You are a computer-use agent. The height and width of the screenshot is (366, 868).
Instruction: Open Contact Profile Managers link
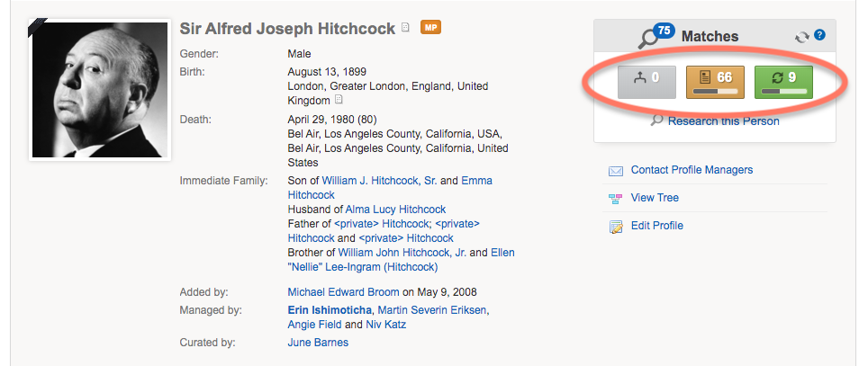point(692,170)
